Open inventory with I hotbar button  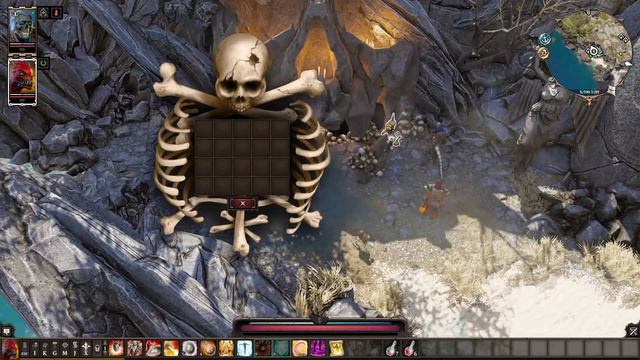[x=35, y=349]
